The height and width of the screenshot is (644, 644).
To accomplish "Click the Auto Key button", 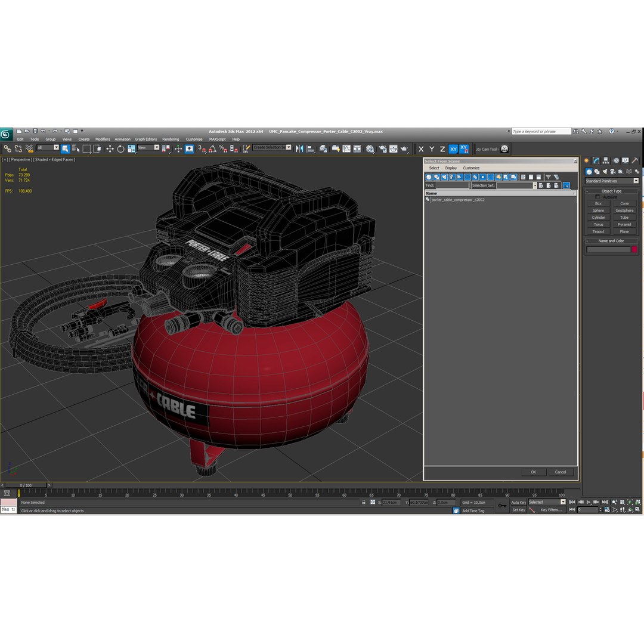I will click(x=518, y=502).
